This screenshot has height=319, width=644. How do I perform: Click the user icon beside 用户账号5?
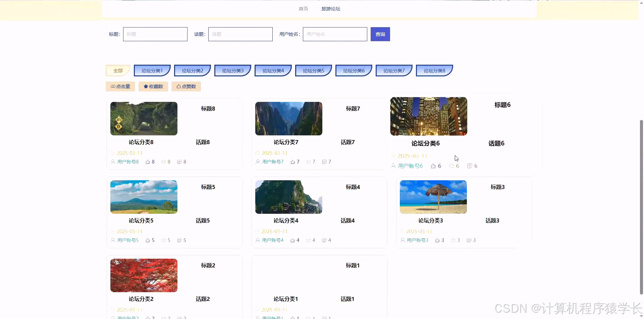coord(113,240)
